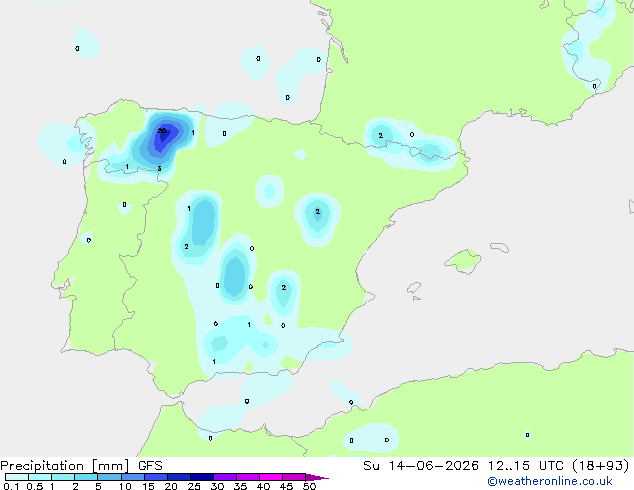
Task: Click the magenta swatch between 40 and 45
Action: pyautogui.click(x=271, y=477)
